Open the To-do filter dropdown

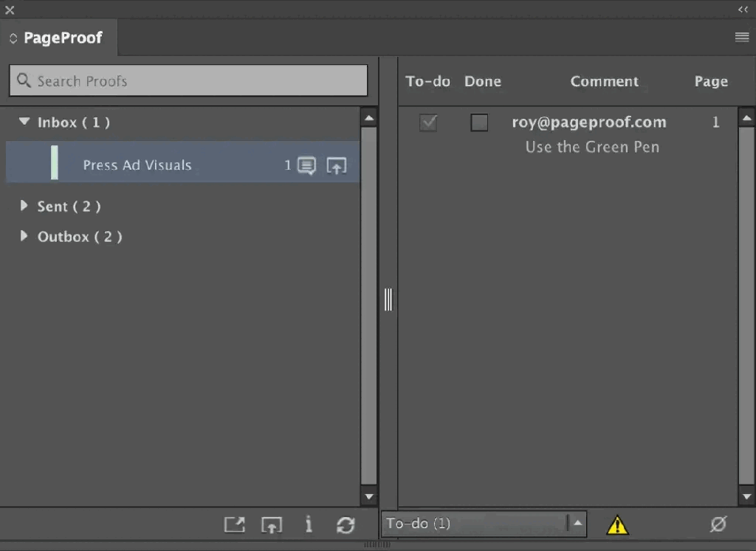[x=577, y=524]
